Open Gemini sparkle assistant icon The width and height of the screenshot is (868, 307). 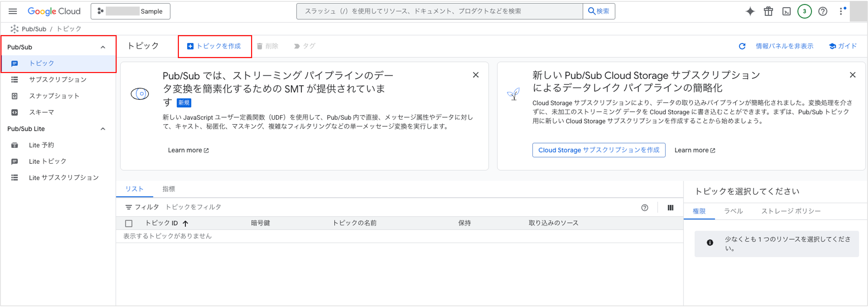click(x=750, y=11)
